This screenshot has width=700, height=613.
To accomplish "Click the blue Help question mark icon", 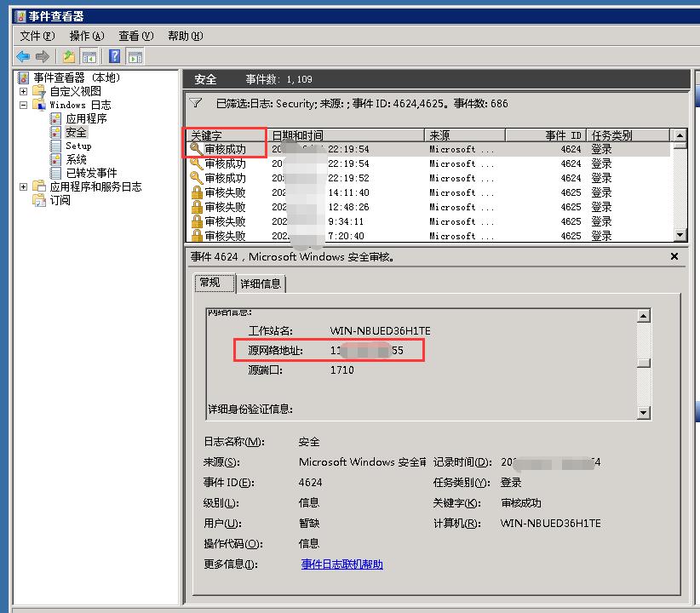I will (x=114, y=56).
